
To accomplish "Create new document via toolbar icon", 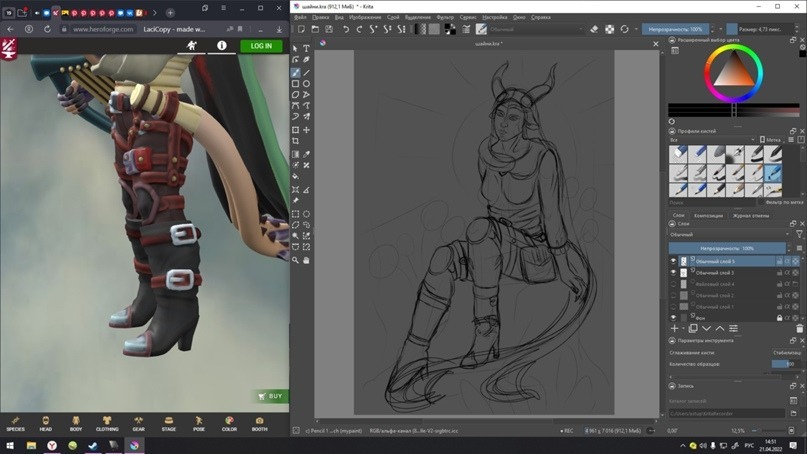I will tap(301, 29).
